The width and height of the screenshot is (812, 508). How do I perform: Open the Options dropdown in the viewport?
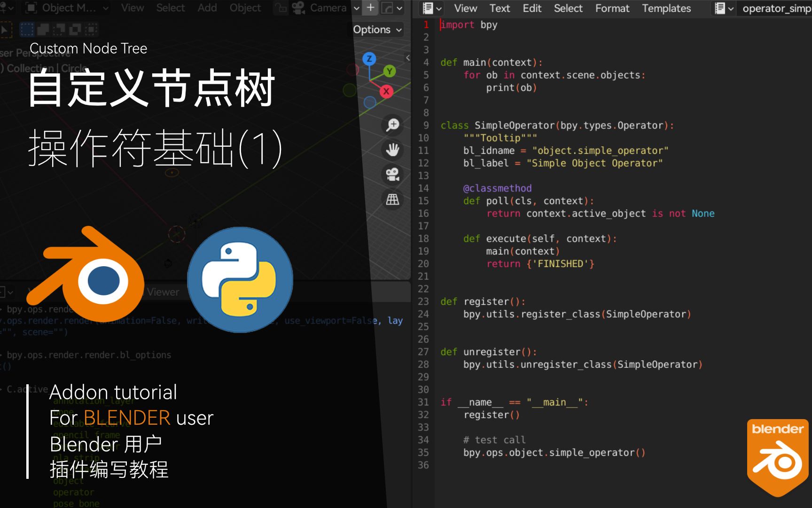[377, 29]
